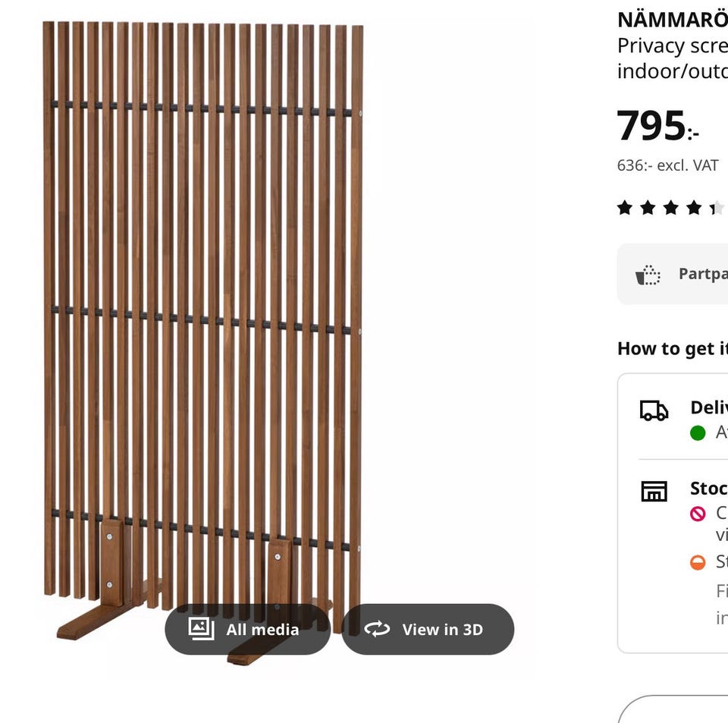Click the 795 price text
728x723 pixels.
(651, 126)
